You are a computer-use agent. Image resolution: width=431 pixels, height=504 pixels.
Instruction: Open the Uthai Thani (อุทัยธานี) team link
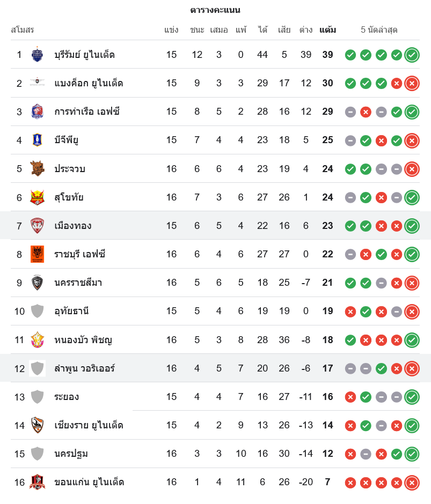[71, 311]
